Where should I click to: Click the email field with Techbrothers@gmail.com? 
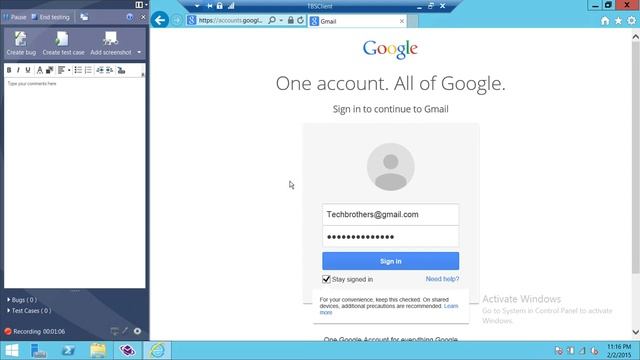(391, 214)
